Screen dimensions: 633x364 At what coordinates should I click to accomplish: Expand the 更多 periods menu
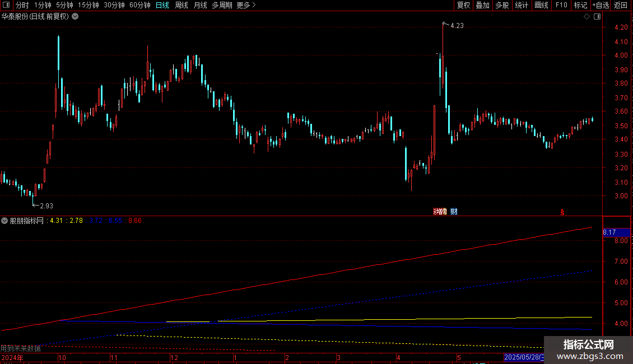[246, 5]
